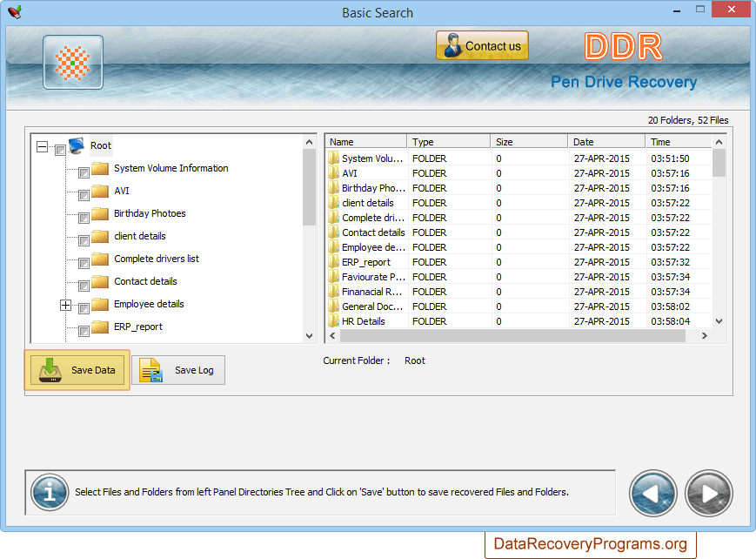This screenshot has width=756, height=559.
Task: Click the AVI folder icon in tree
Action: 100,191
